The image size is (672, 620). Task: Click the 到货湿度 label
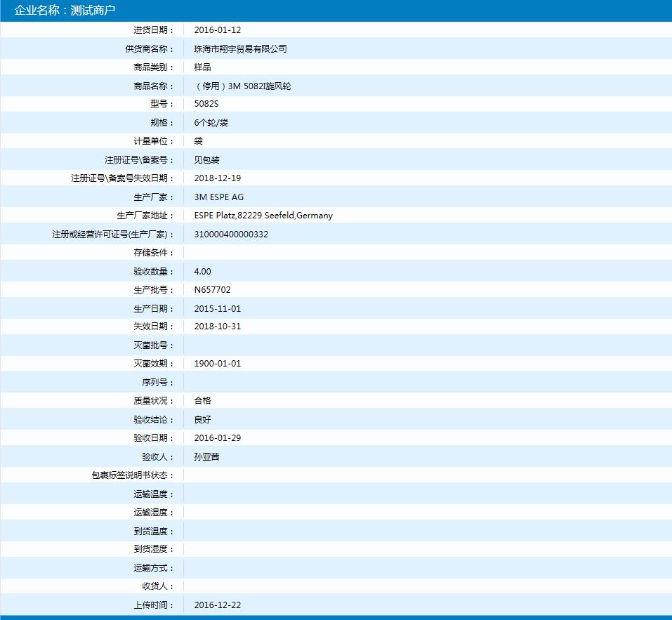(153, 549)
